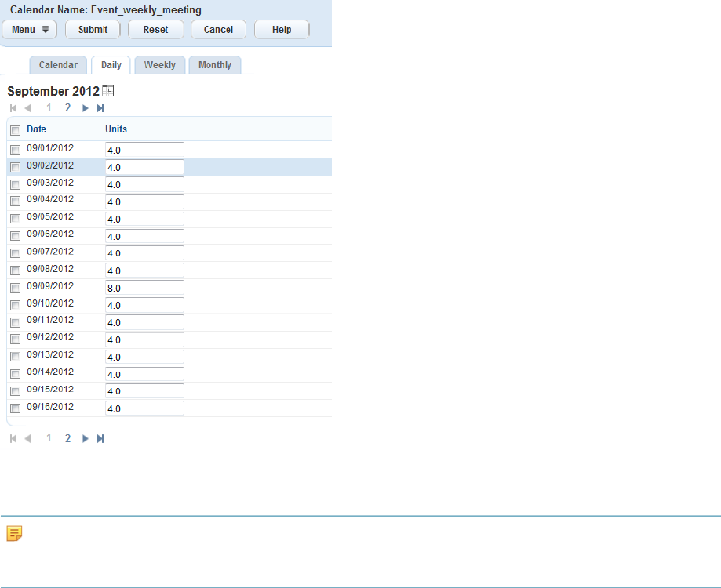Click the Cancel button

click(x=218, y=30)
